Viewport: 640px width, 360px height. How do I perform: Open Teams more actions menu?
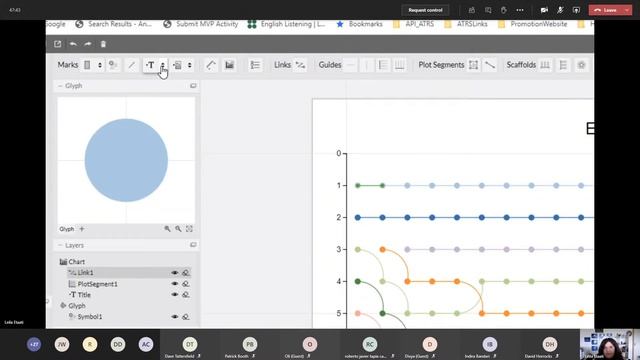520,10
